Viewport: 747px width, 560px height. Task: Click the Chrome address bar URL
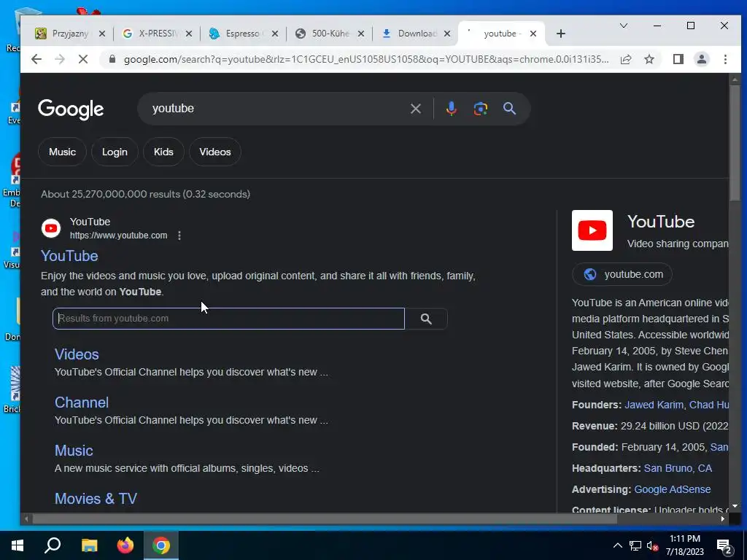click(366, 59)
